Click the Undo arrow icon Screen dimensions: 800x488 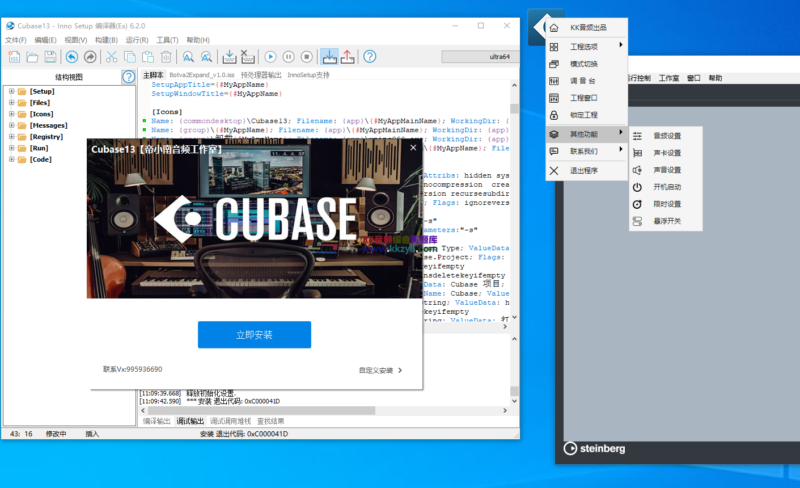pos(72,57)
